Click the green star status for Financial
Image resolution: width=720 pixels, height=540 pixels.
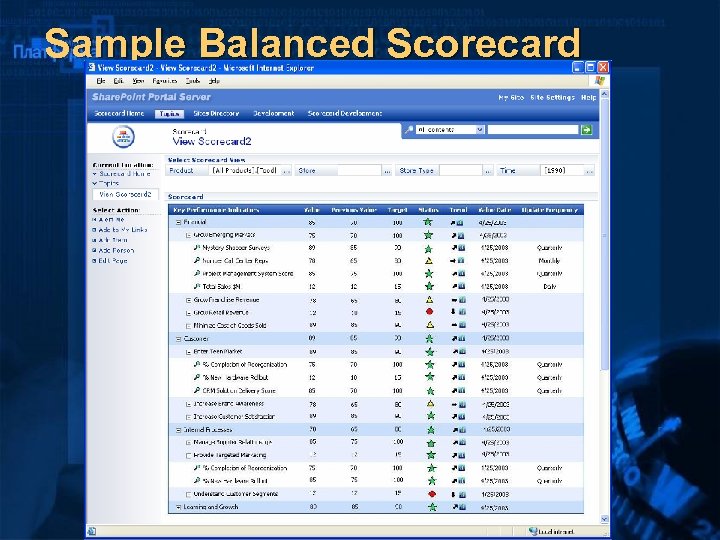428,222
